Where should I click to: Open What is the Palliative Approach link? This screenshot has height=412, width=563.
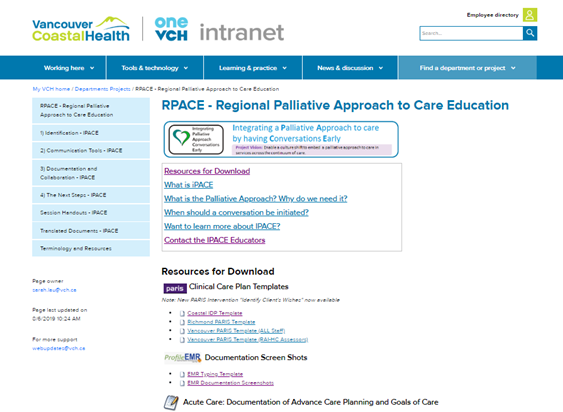point(256,199)
